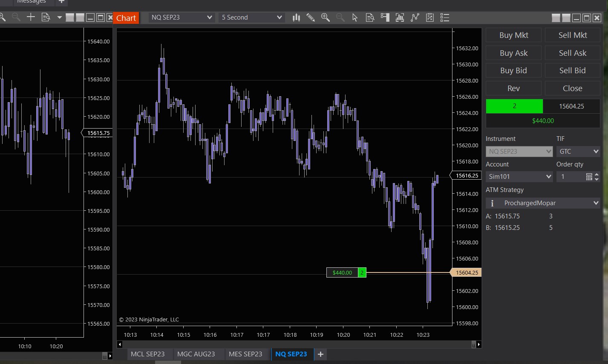This screenshot has height=364, width=608.
Task: Switch to the MGC AUG23 tab
Action: [196, 354]
